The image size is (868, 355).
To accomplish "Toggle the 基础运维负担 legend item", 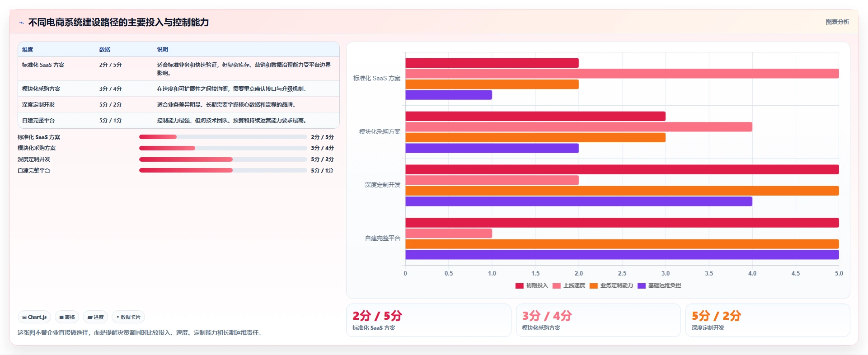I will 659,285.
